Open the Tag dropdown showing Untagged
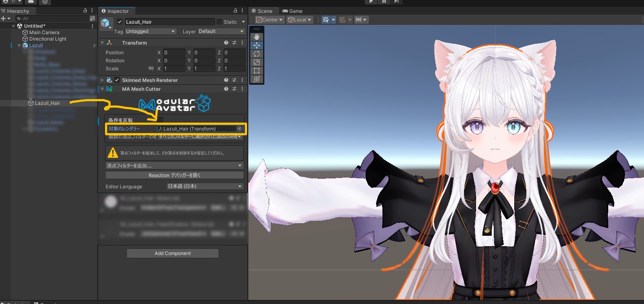 [151, 31]
